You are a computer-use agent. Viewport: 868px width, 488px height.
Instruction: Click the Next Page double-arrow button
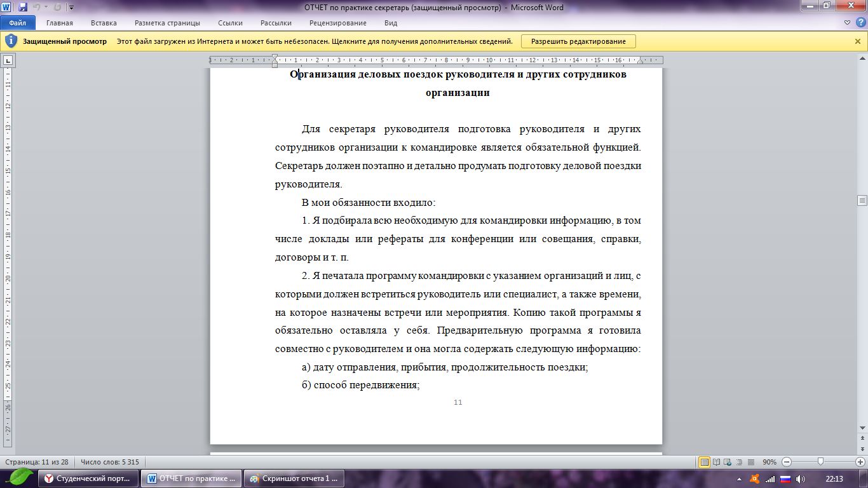click(x=862, y=449)
